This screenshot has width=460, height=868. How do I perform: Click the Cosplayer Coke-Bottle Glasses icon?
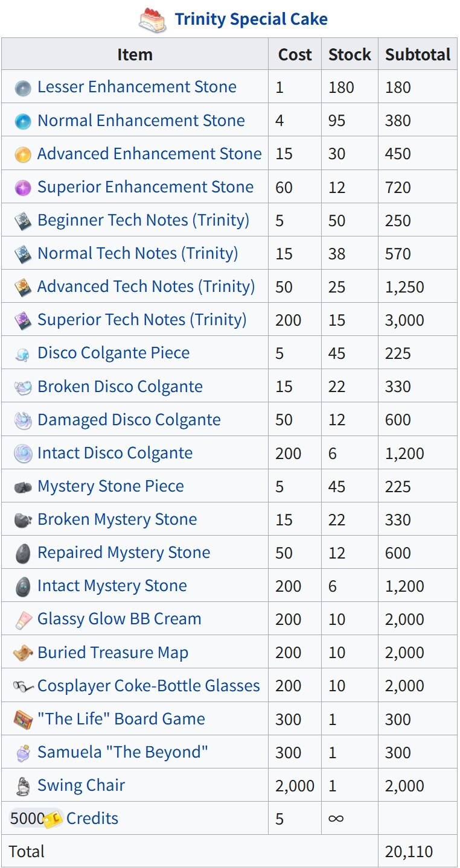tap(23, 686)
